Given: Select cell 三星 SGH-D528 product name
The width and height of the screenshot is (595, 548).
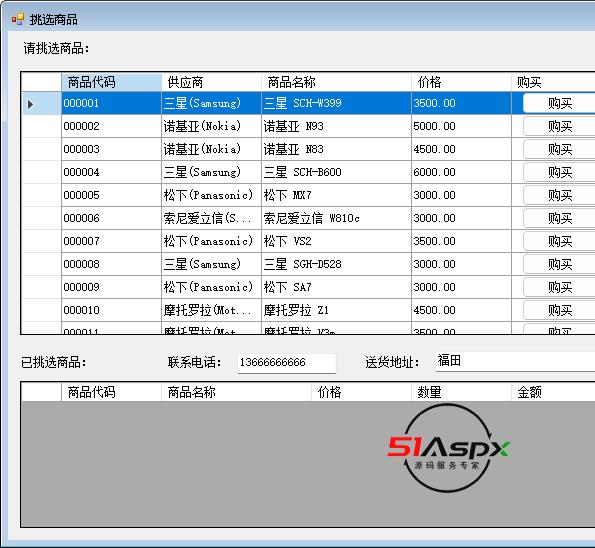Looking at the screenshot, I should (336, 264).
